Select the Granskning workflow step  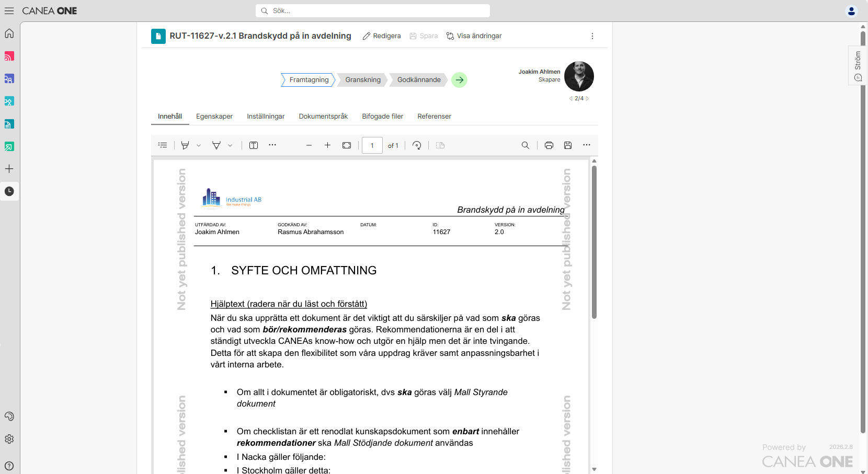tap(363, 80)
